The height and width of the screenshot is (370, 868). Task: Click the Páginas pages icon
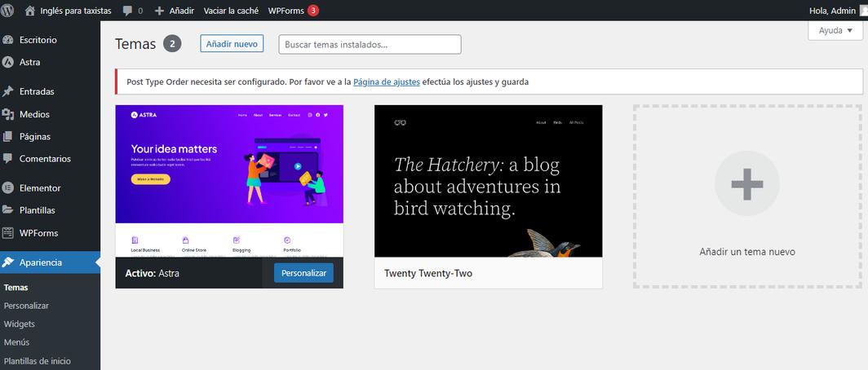(x=8, y=136)
